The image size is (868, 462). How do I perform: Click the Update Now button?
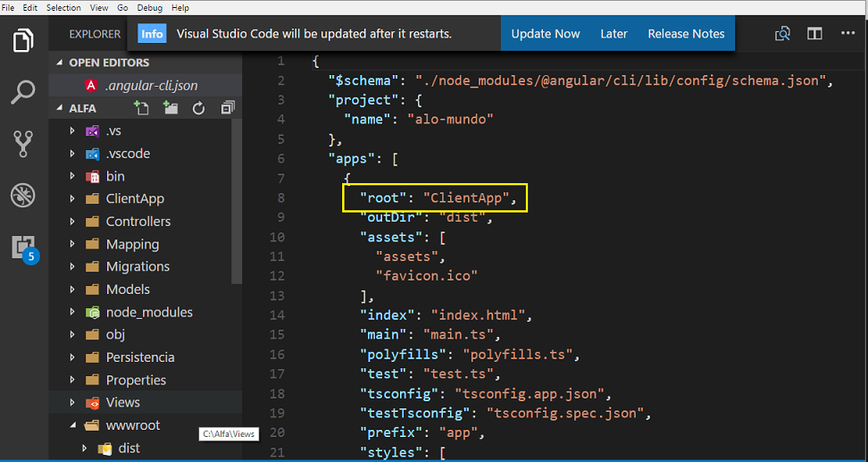tap(546, 34)
